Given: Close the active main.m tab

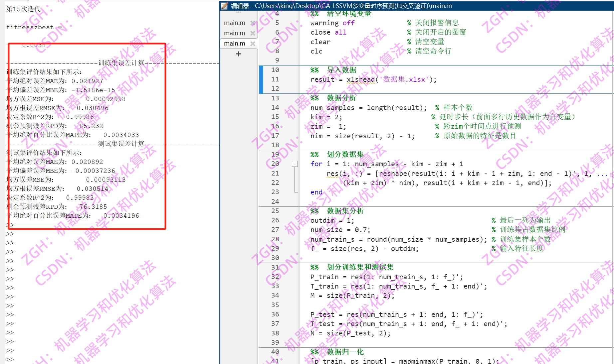Looking at the screenshot, I should coord(253,44).
